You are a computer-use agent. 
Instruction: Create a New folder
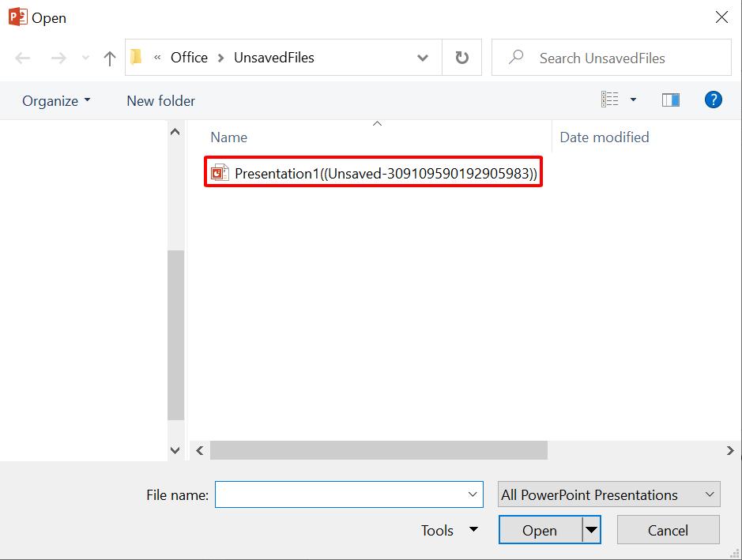pyautogui.click(x=160, y=100)
